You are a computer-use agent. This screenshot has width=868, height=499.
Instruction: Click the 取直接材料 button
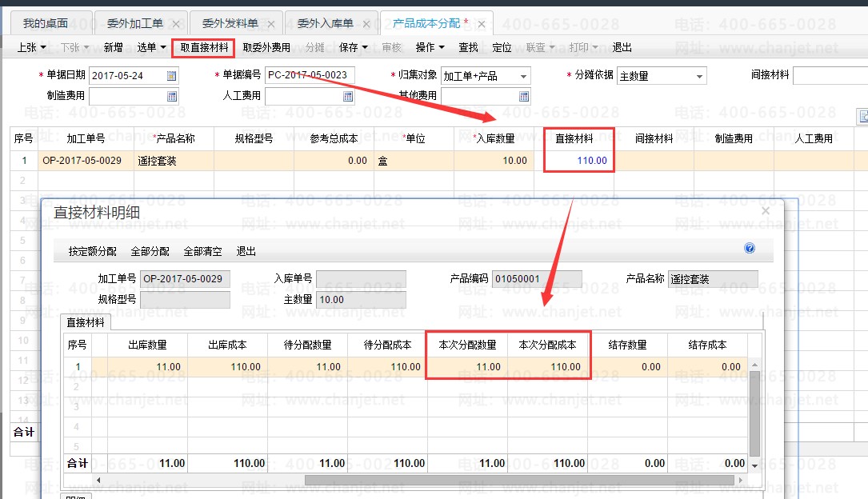[x=204, y=48]
